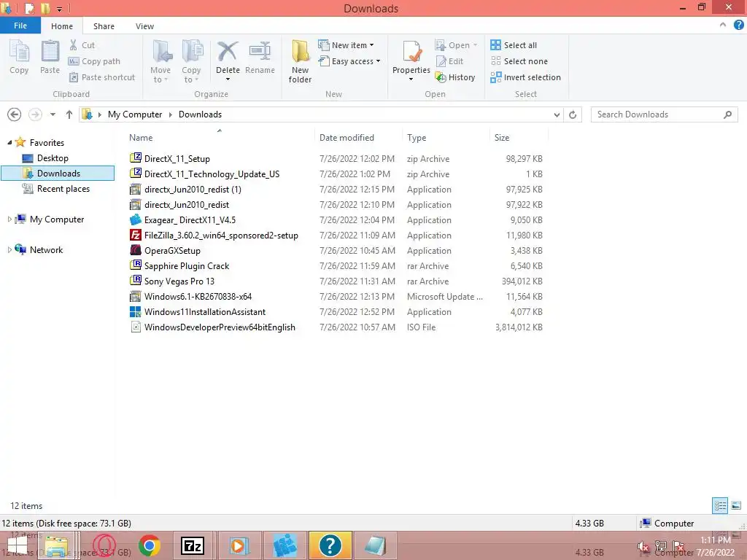Open Properties from the ribbon
747x560 pixels.
tap(411, 60)
